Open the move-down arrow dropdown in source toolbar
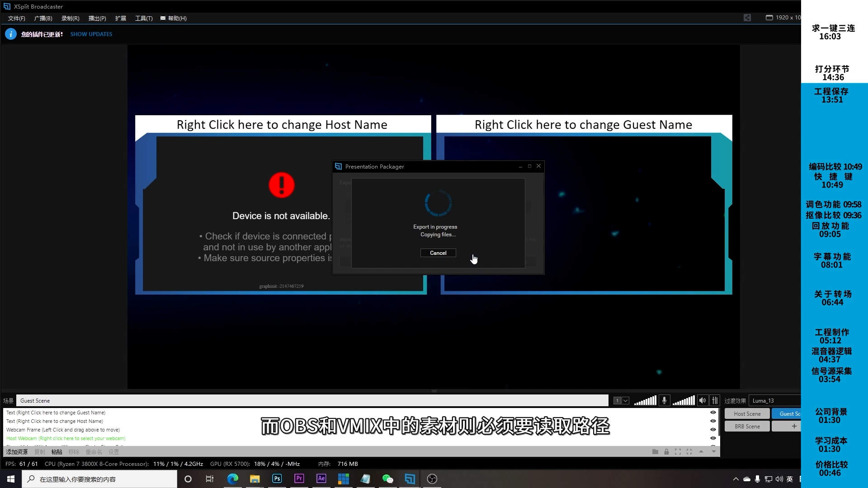 pyautogui.click(x=714, y=451)
